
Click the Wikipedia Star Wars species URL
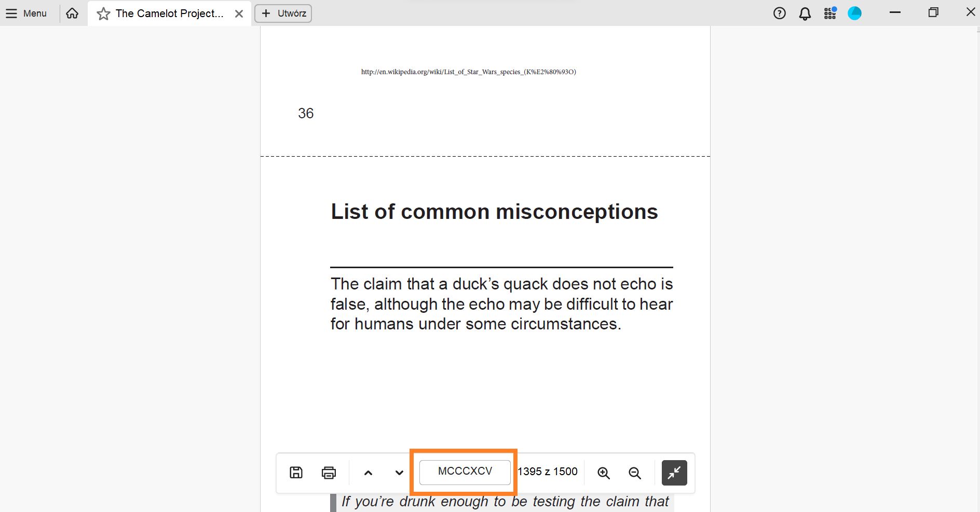(x=469, y=72)
